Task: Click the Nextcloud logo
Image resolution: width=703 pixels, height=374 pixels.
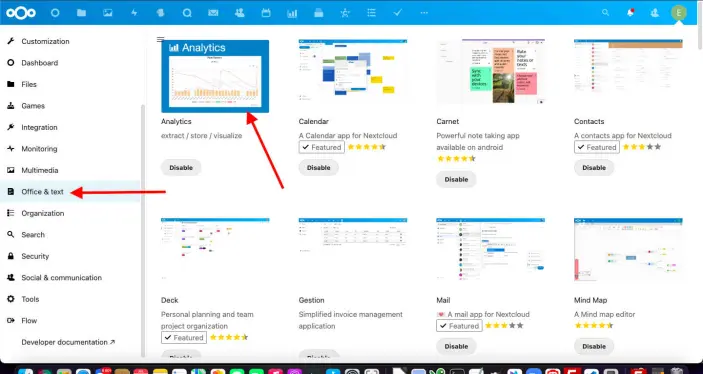Action: tap(21, 13)
